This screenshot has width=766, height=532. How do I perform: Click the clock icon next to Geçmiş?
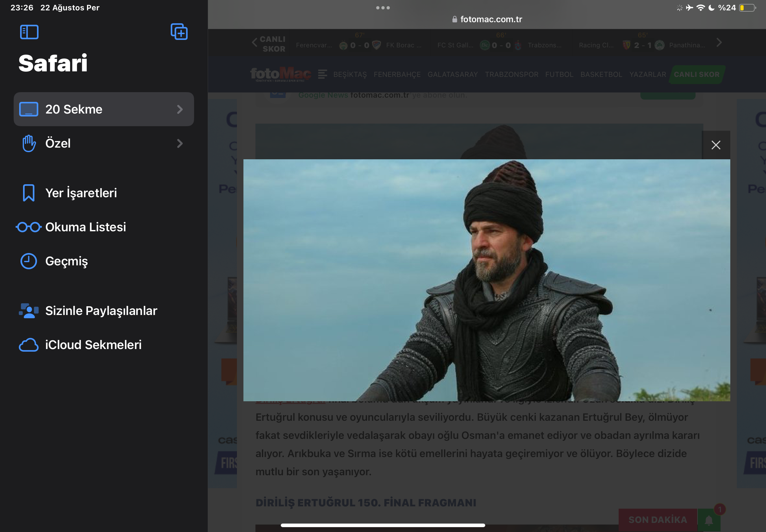29,261
